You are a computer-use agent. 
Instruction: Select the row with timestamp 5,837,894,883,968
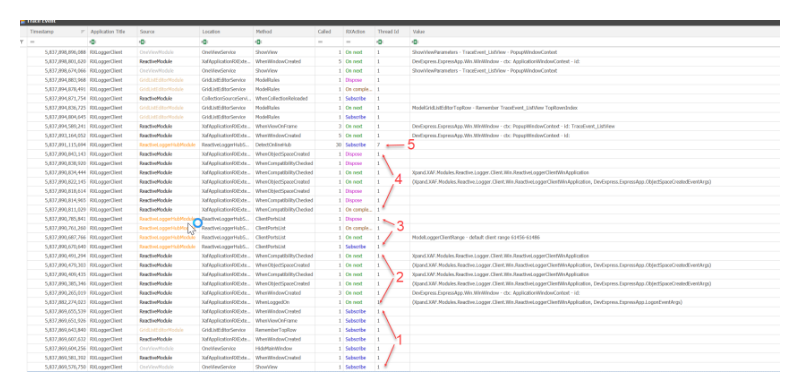click(x=403, y=80)
